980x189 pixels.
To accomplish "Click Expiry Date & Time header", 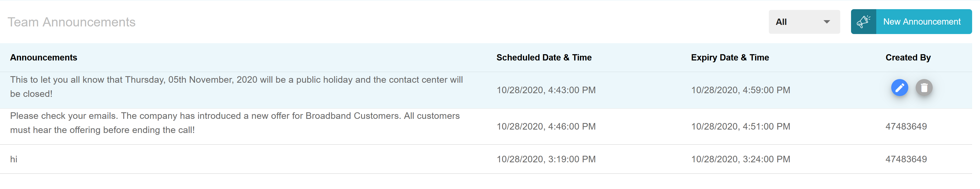I will tap(730, 57).
